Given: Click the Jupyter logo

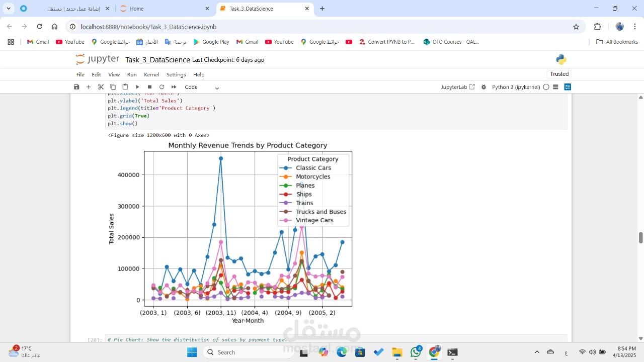Looking at the screenshot, I should point(98,59).
